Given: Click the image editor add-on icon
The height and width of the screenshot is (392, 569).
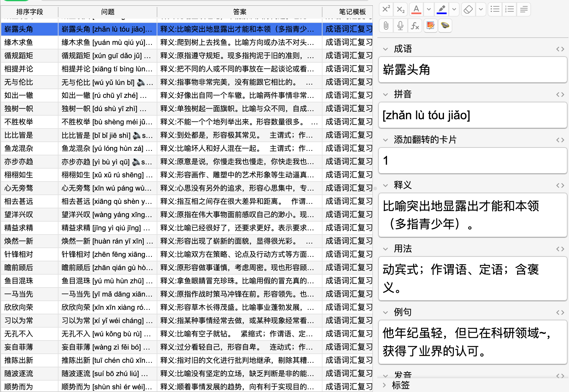Looking at the screenshot, I should [x=430, y=26].
